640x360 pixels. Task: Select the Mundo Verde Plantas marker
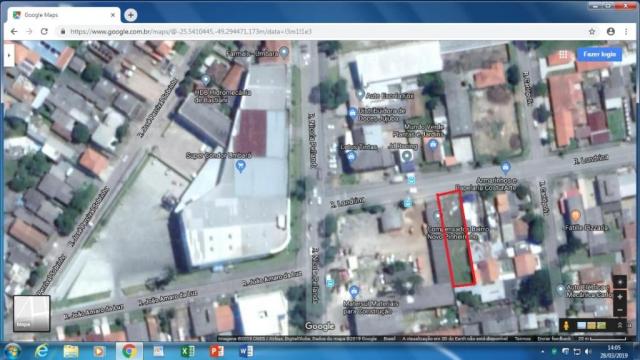click(x=433, y=144)
